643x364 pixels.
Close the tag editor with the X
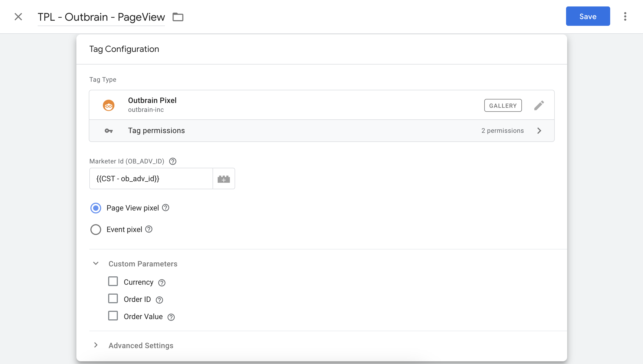(18, 16)
